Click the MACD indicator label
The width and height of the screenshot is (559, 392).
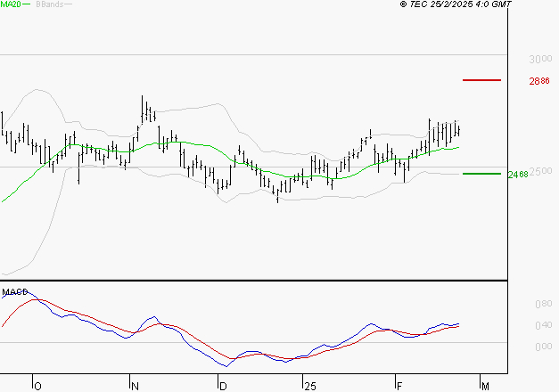(15, 292)
